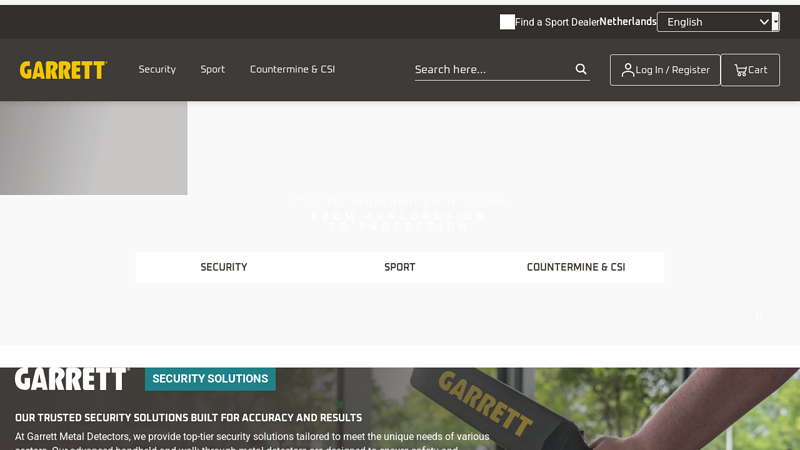
Task: Click the 'OUR TRUSTED SECURITY SOLUTIONS' heading
Action: pyautogui.click(x=188, y=418)
